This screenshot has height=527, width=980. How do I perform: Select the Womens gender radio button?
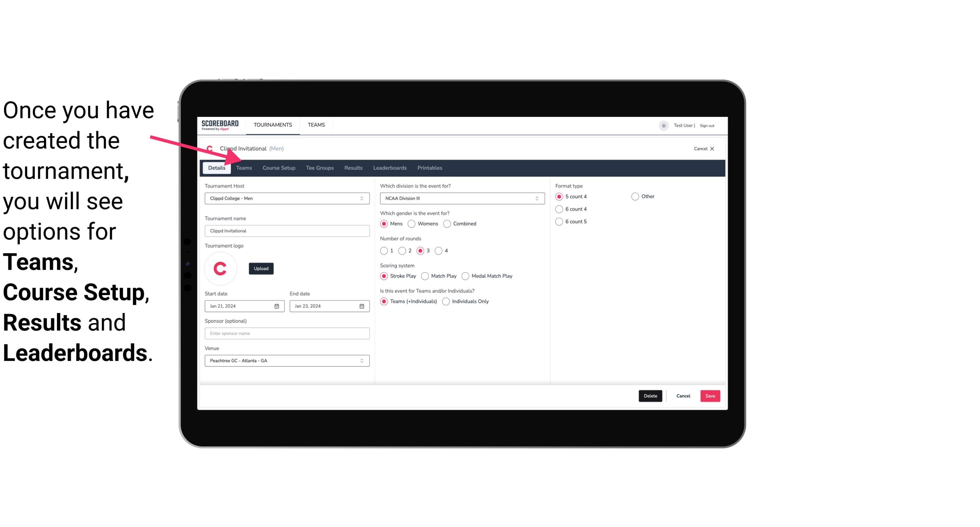[412, 223]
